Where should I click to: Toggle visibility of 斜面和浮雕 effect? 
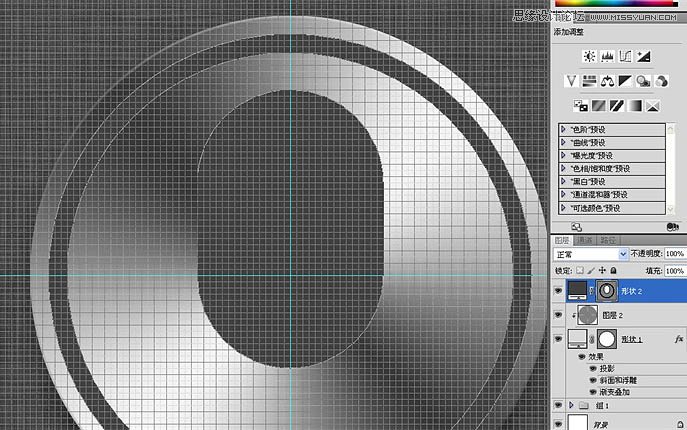coord(593,380)
